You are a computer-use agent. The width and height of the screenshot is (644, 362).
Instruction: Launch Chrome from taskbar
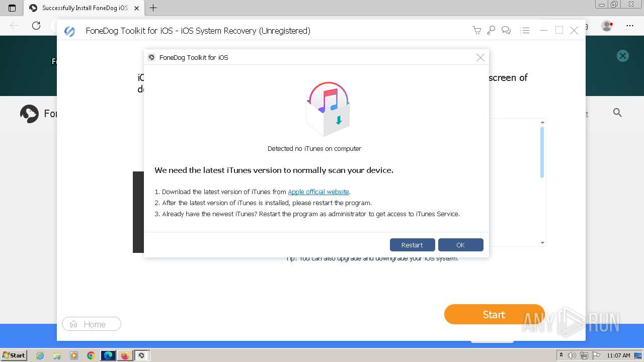click(91, 355)
